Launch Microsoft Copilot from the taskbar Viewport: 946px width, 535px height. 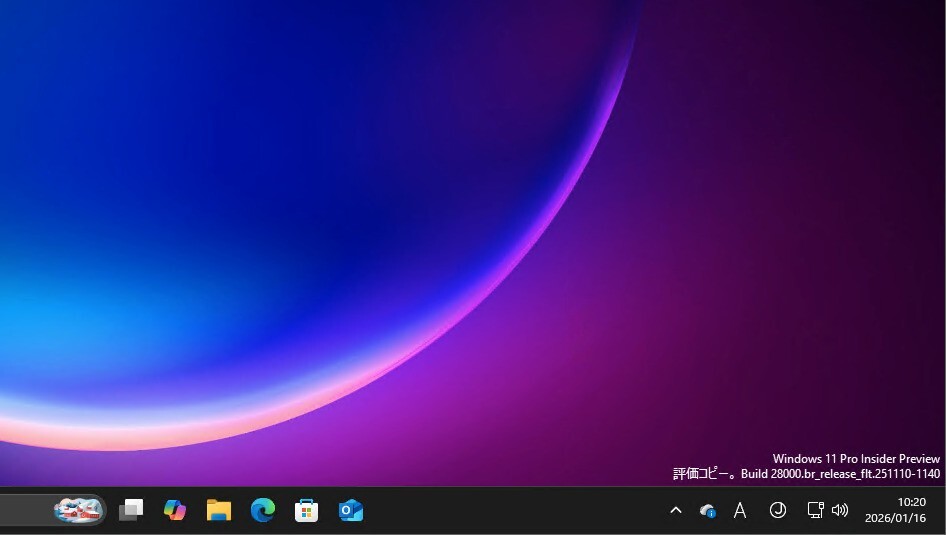tap(175, 510)
